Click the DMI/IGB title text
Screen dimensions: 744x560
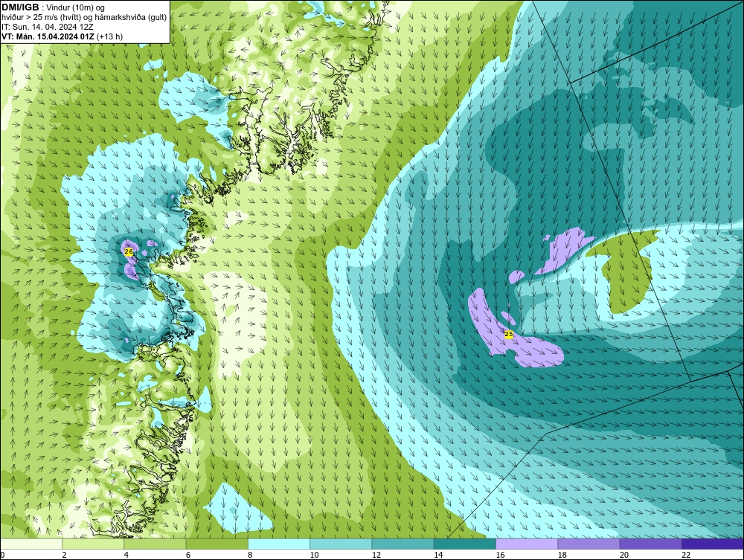pyautogui.click(x=20, y=7)
